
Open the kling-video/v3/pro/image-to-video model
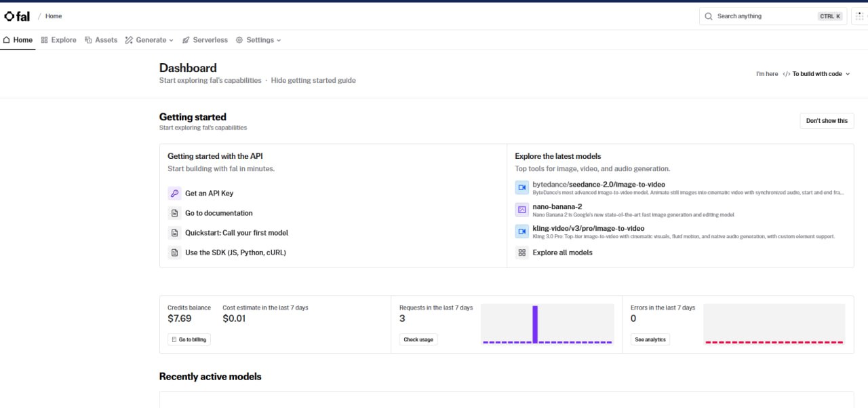[589, 229]
